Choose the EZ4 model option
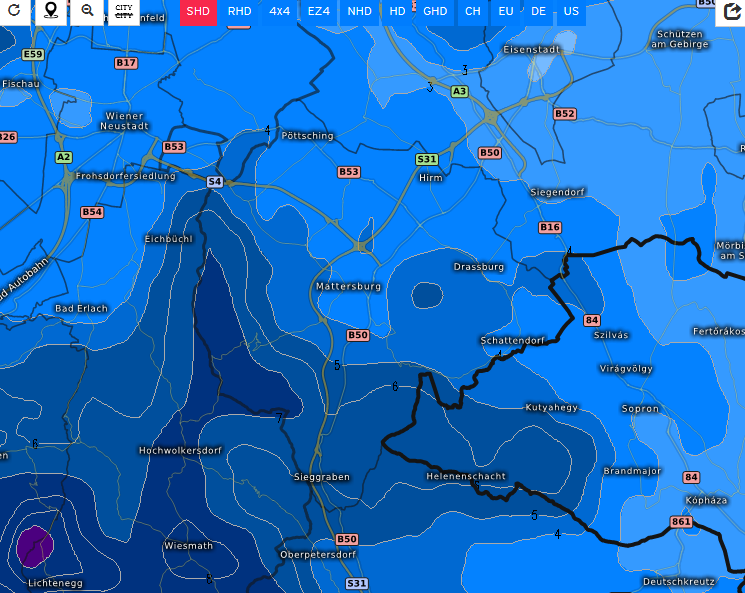 pos(319,12)
